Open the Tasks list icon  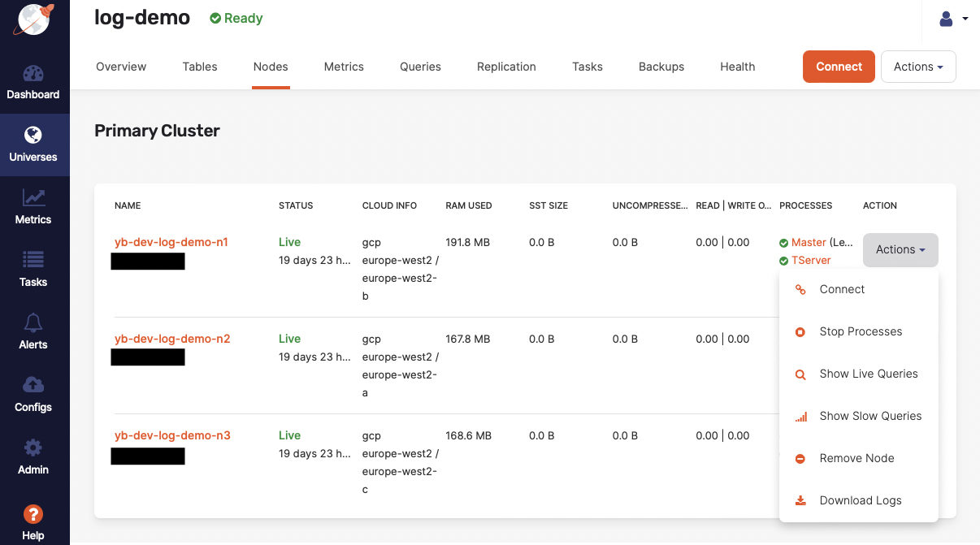[x=33, y=260]
